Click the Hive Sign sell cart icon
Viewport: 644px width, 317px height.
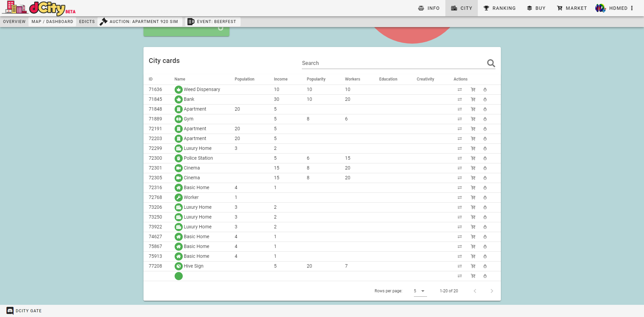pyautogui.click(x=473, y=266)
